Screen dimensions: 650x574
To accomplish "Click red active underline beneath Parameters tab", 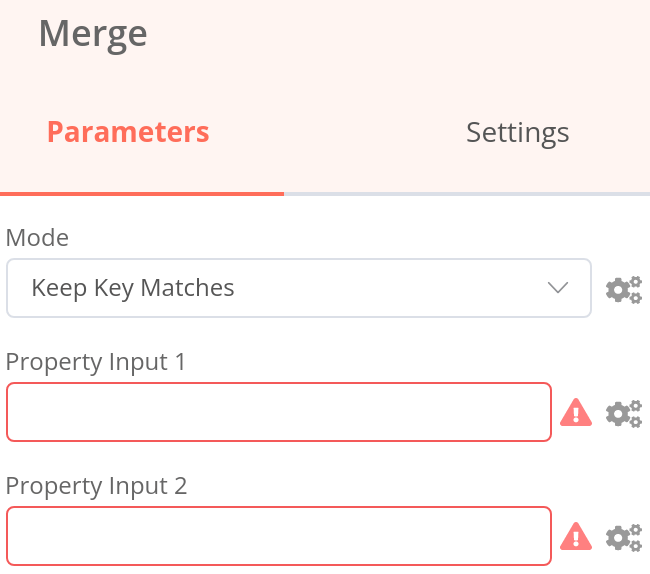I will 142,193.
